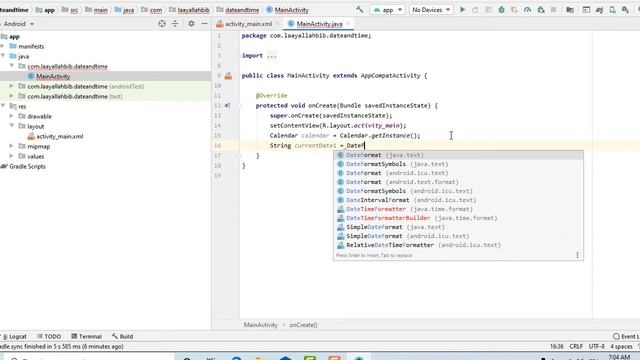Click the Apply Changes icon next to run
Viewport: 640px width, 360px height.
point(476,10)
